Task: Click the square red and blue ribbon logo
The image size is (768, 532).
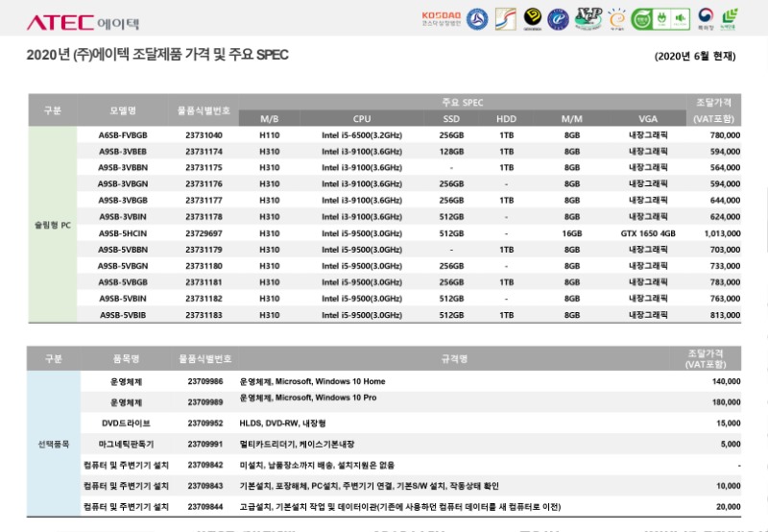Action: pyautogui.click(x=505, y=19)
